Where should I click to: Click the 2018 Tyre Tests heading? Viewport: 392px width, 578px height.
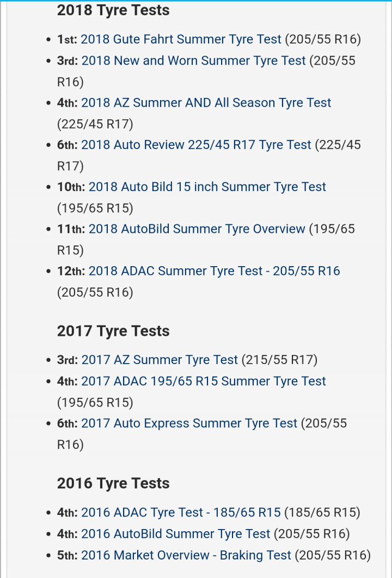113,10
